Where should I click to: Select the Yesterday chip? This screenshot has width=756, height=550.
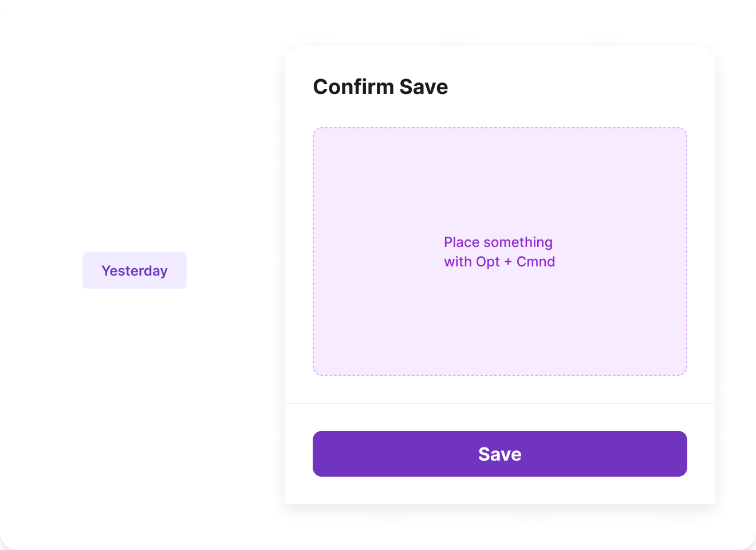(x=135, y=270)
